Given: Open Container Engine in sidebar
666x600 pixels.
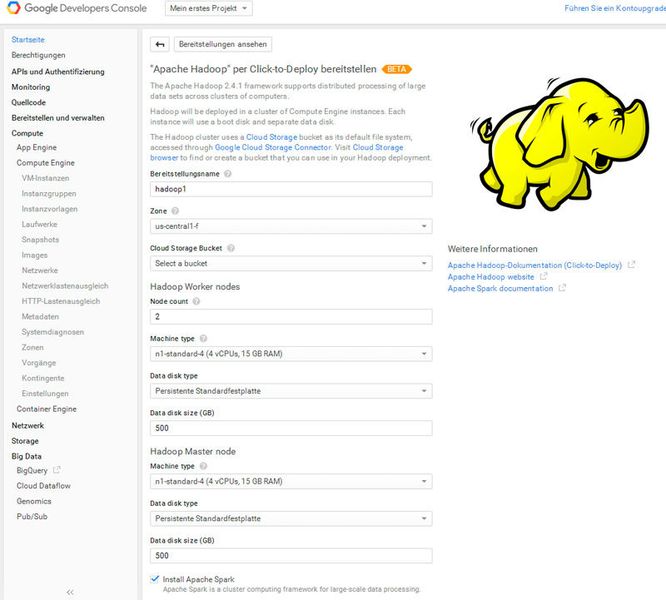Looking at the screenshot, I should (x=46, y=408).
